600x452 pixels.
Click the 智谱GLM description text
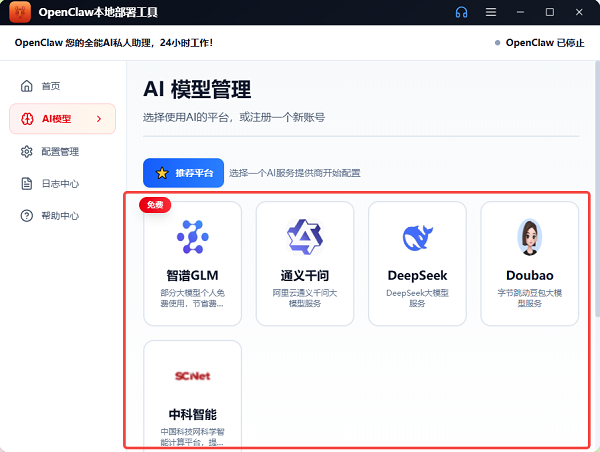pyautogui.click(x=192, y=298)
